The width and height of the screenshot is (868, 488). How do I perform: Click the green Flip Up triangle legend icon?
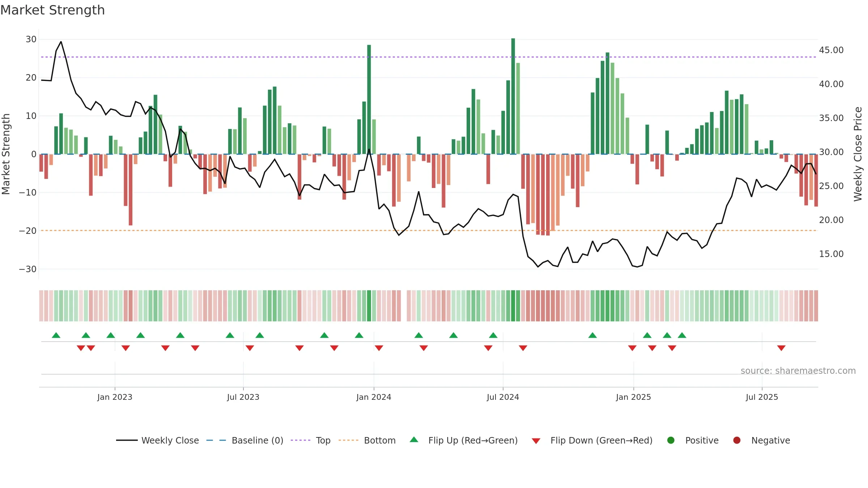(414, 440)
